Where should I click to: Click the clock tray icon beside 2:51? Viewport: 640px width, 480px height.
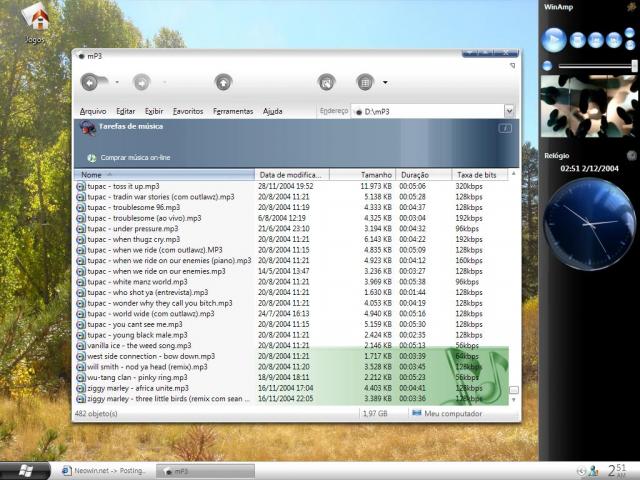[581, 471]
